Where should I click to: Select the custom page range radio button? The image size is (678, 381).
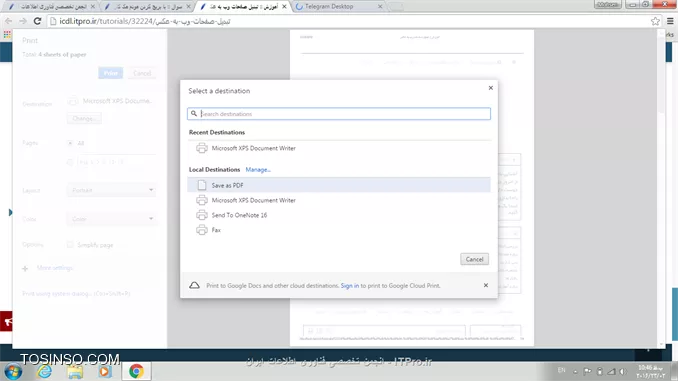[x=70, y=162]
